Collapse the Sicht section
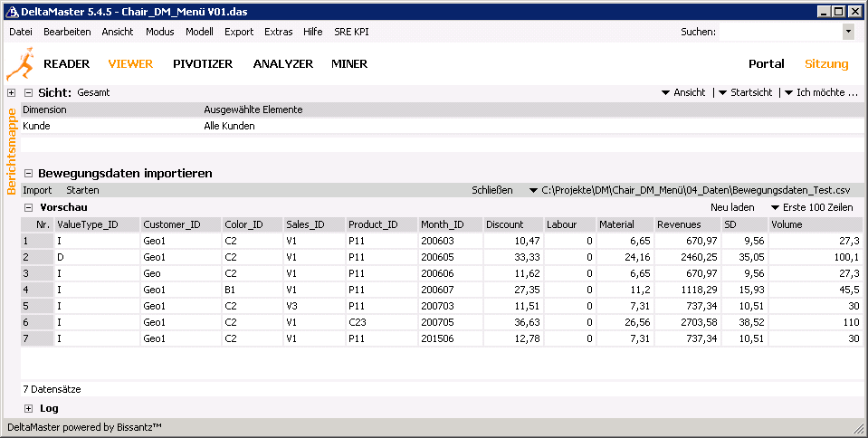This screenshot has width=868, height=438. [x=28, y=92]
